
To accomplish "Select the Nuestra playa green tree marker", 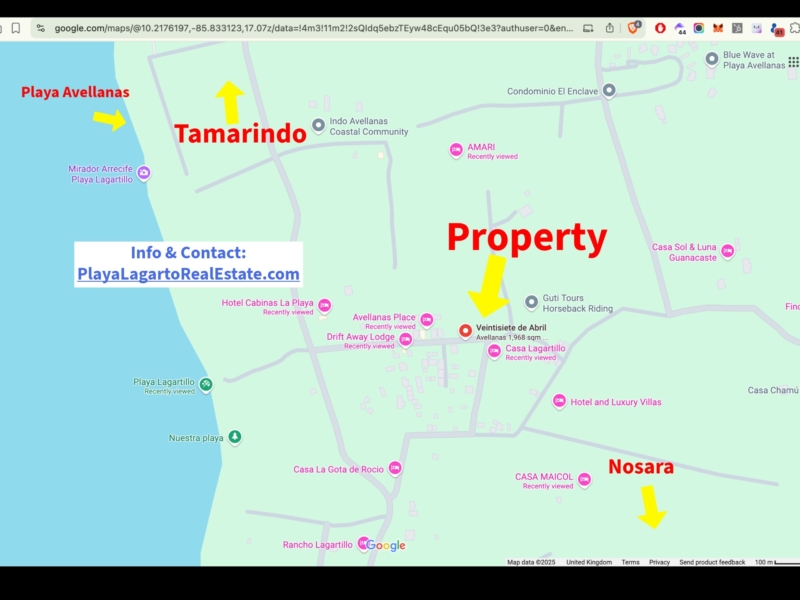I will 234,437.
